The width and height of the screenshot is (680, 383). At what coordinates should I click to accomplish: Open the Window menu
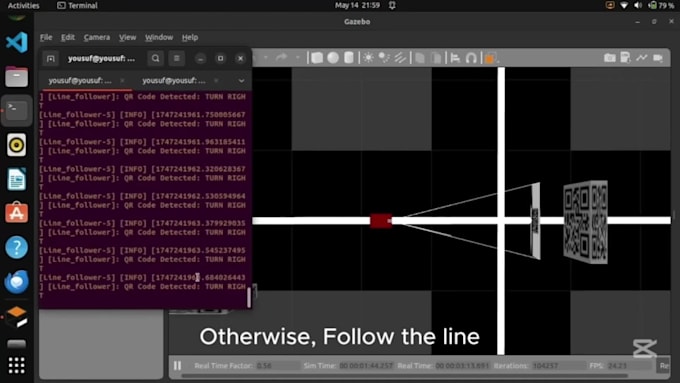tap(159, 37)
